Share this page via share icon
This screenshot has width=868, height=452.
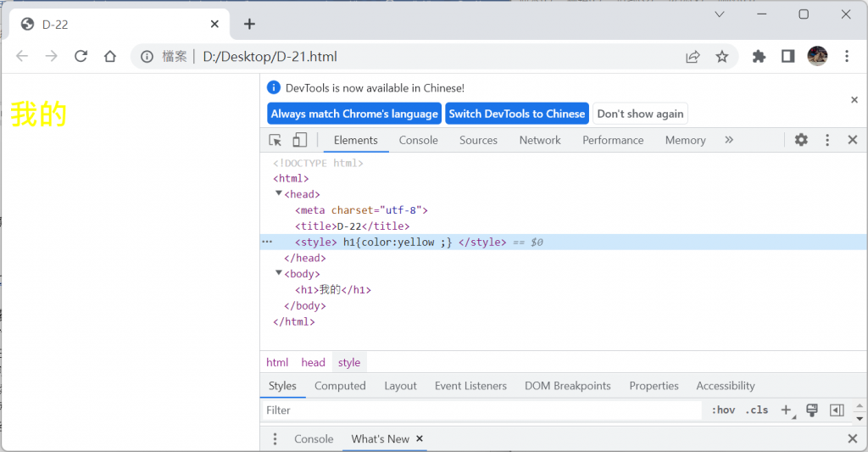pos(693,57)
